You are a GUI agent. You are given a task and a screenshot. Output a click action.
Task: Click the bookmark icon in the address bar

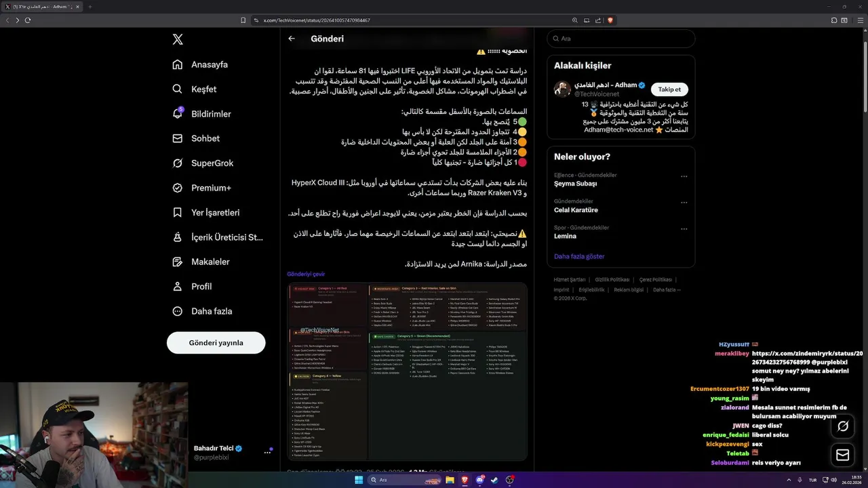[x=243, y=20]
